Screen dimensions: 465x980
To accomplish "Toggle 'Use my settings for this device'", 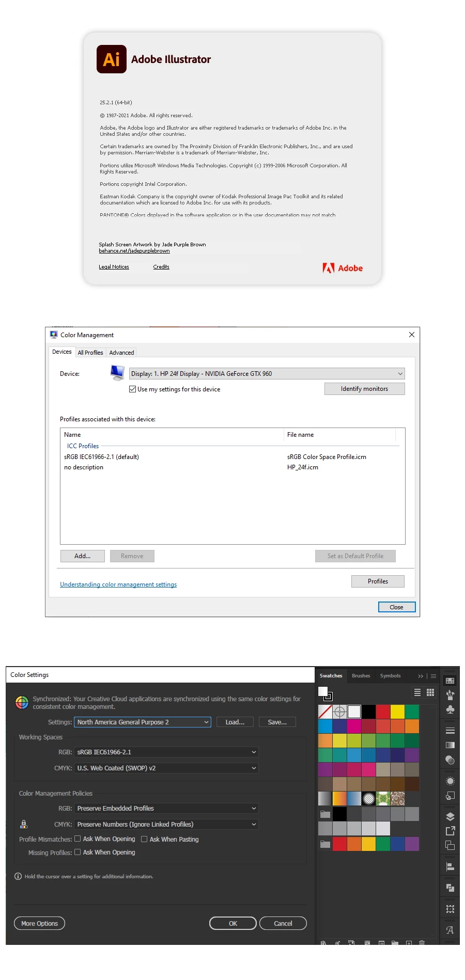I will click(x=133, y=389).
